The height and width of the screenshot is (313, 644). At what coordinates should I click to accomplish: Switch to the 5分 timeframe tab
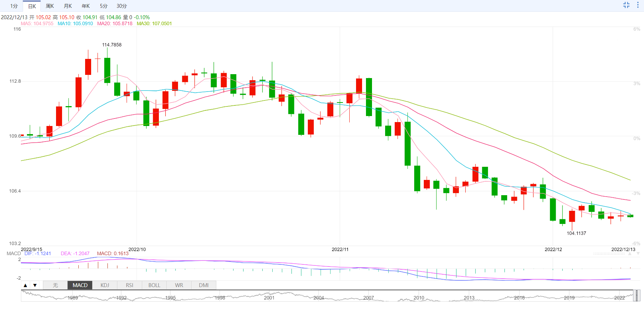pyautogui.click(x=104, y=6)
